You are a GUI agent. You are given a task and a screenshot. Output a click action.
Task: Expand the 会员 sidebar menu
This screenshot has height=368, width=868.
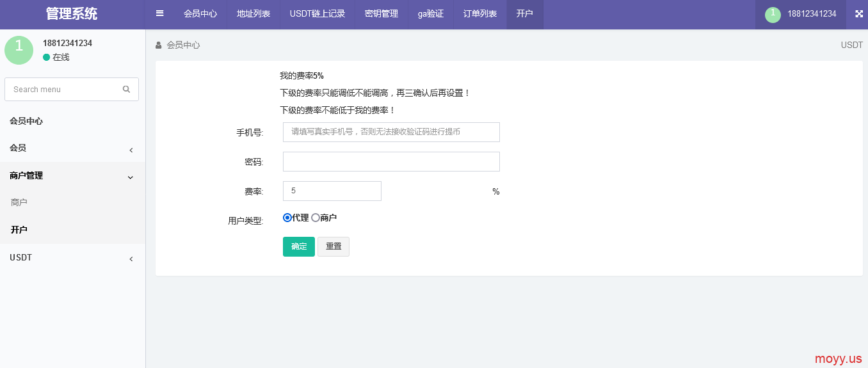tap(72, 148)
